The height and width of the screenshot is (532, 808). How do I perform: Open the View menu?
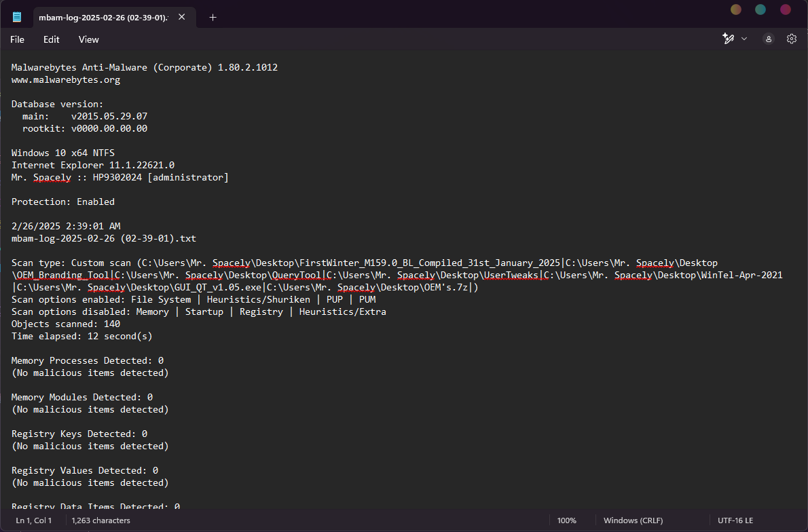89,39
